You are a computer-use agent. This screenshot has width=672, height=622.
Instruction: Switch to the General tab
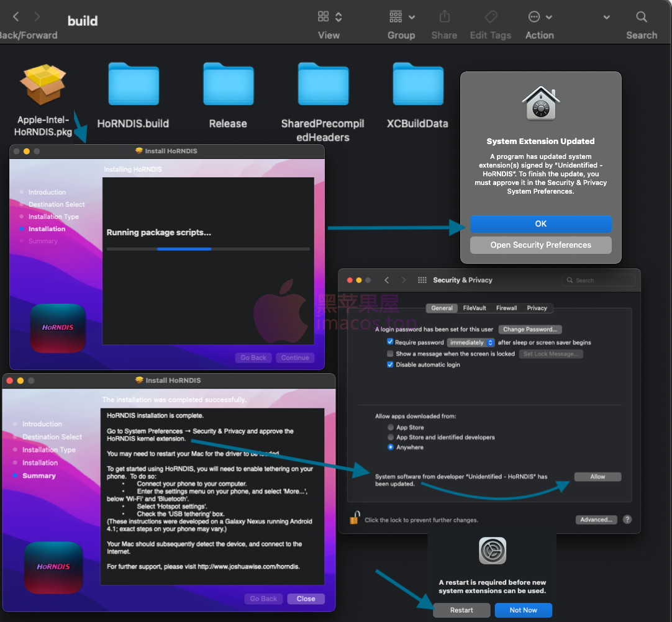click(442, 308)
